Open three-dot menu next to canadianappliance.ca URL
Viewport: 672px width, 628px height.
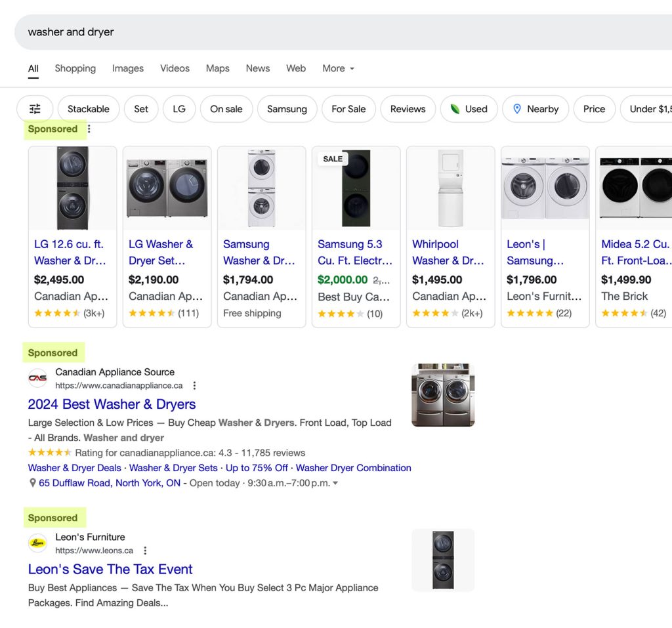pos(194,385)
